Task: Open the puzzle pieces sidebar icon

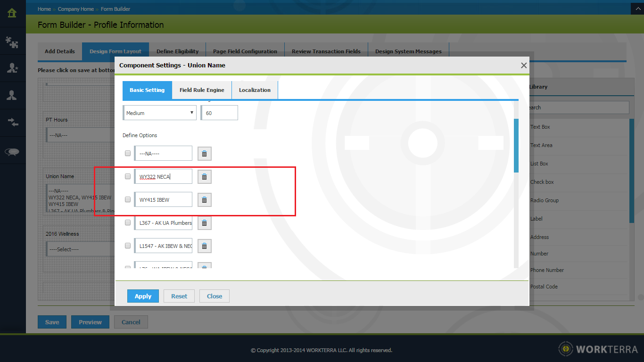Action: pos(12,42)
